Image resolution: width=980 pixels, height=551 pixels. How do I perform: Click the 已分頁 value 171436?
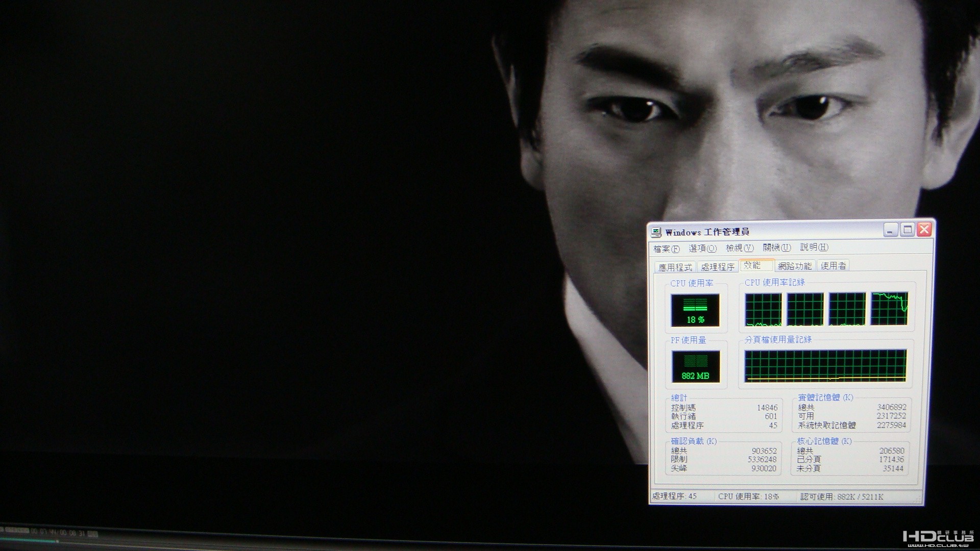coord(892,460)
